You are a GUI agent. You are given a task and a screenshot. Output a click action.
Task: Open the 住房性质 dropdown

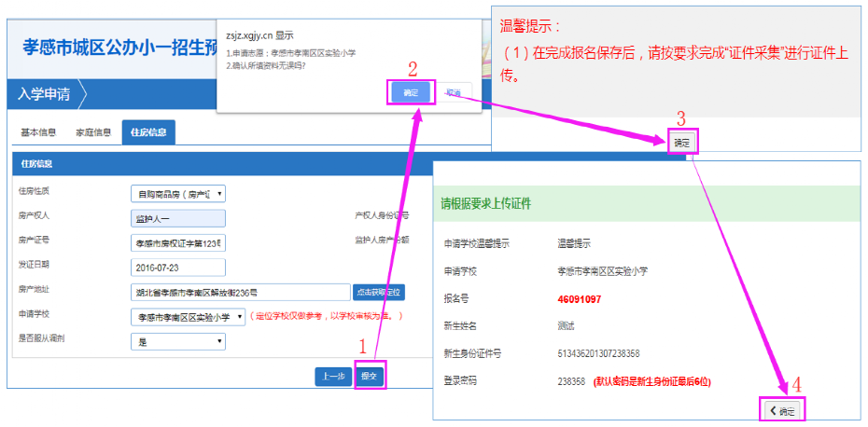click(178, 194)
